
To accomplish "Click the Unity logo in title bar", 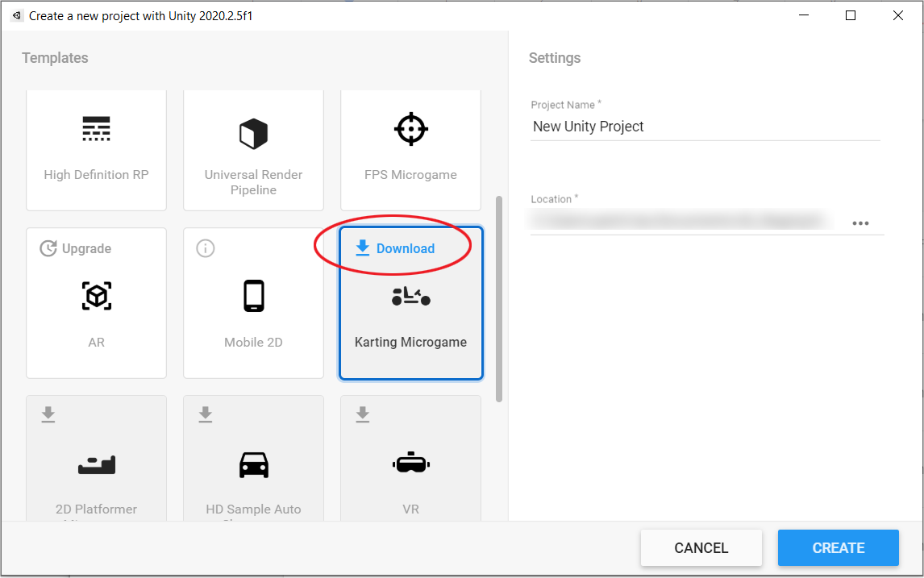I will click(17, 16).
